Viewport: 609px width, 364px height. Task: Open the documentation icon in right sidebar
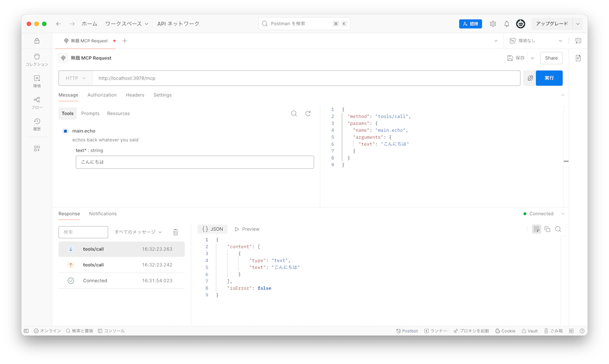click(x=578, y=58)
